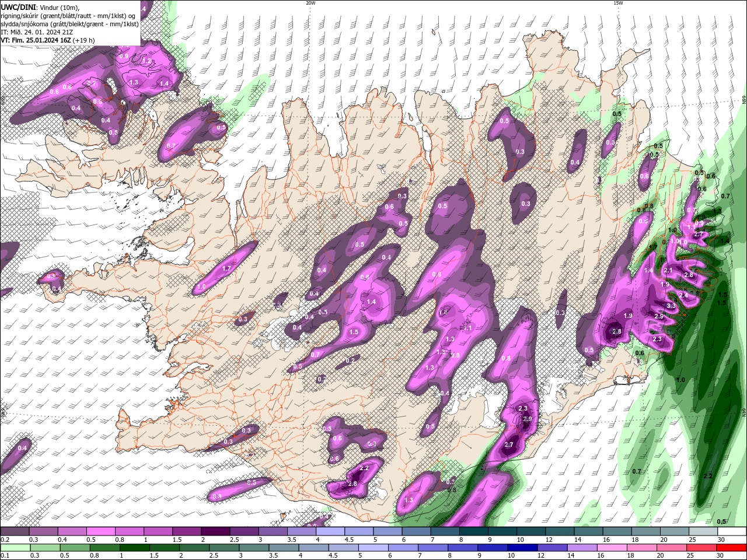Pick the white final swatch of snow scale
The image size is (747, 560).
(732, 531)
